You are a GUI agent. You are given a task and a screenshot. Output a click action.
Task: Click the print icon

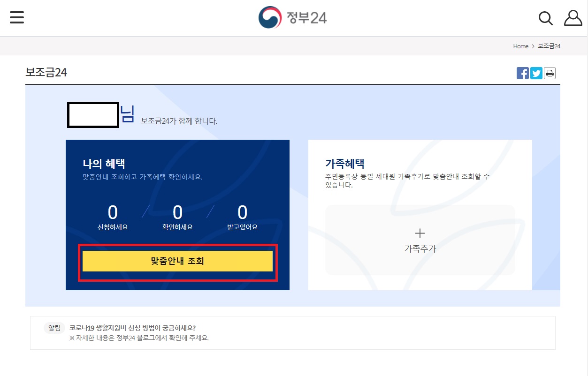pos(550,73)
